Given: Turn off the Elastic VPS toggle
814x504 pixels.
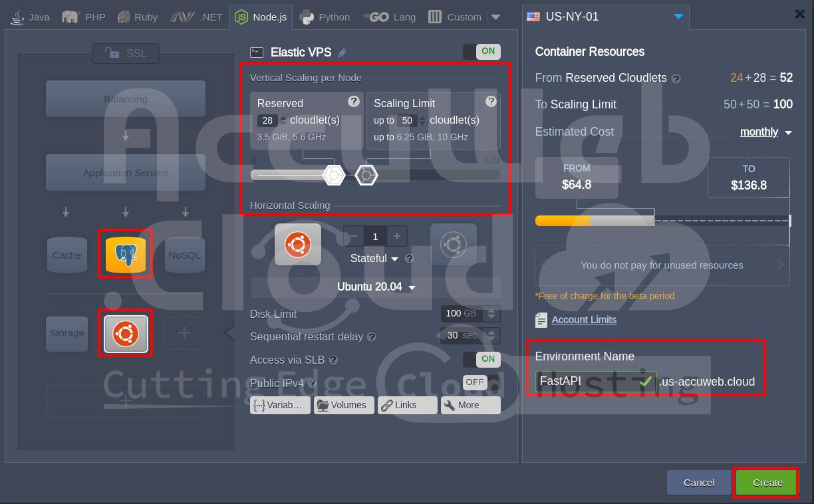Looking at the screenshot, I should (481, 51).
